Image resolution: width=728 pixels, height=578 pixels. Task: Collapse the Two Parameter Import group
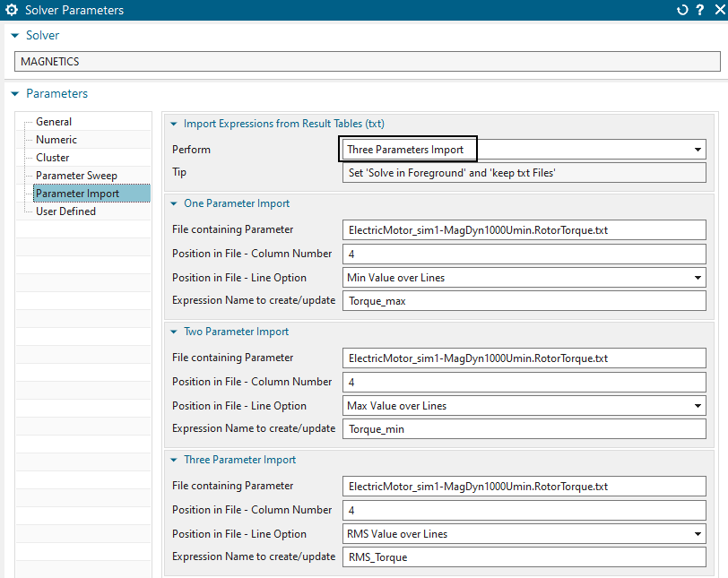pos(173,332)
